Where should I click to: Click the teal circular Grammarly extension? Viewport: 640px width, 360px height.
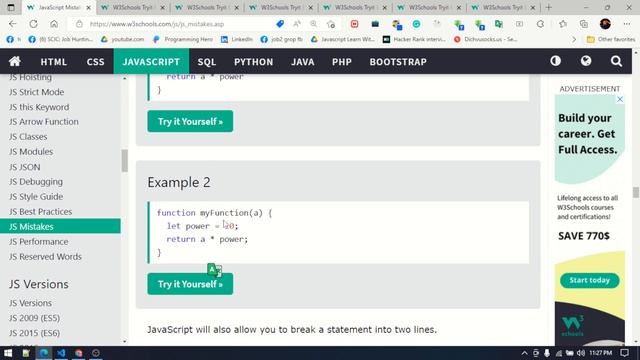(x=416, y=24)
